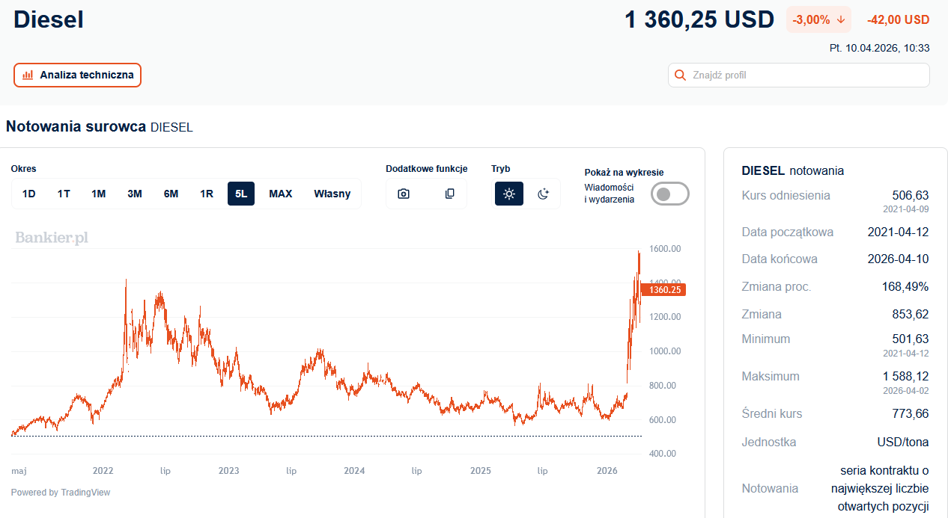Screen dimensions: 948x518
Task: Click the 2025 label on time axis
Action: 481,470
